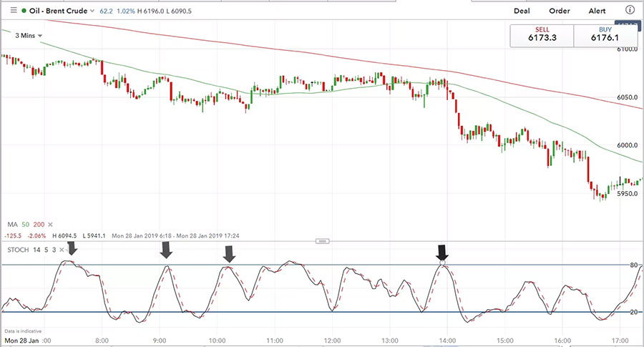
Task: Open the Deal tab
Action: pyautogui.click(x=522, y=11)
